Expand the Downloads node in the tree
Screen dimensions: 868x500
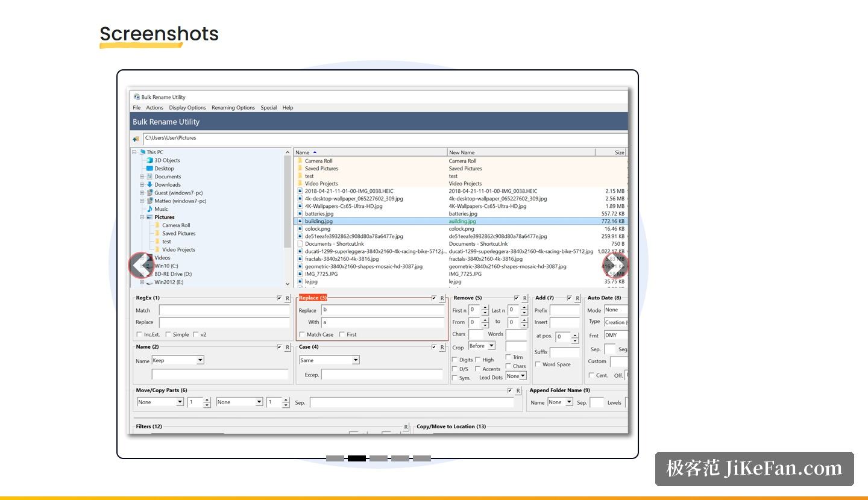142,185
